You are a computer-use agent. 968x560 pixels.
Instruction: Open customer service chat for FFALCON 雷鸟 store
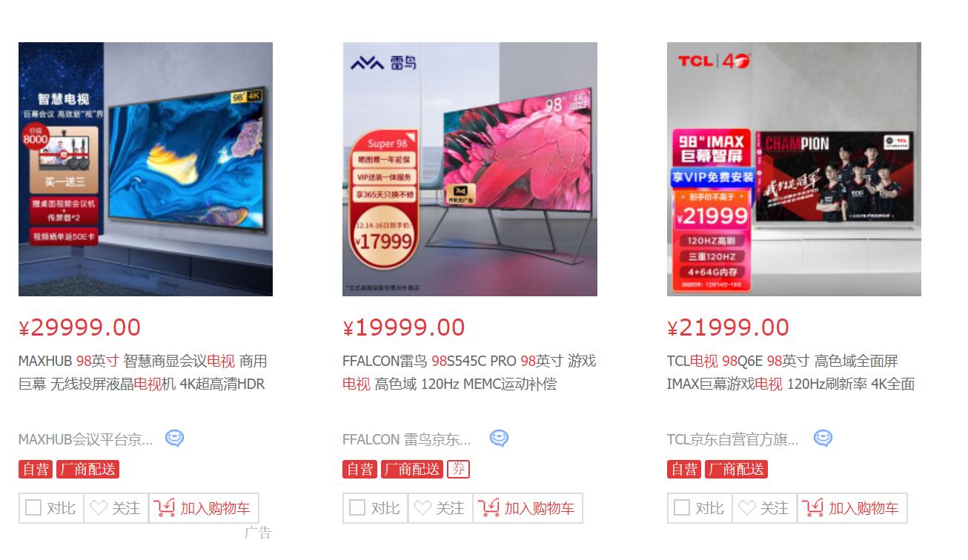pyautogui.click(x=499, y=439)
